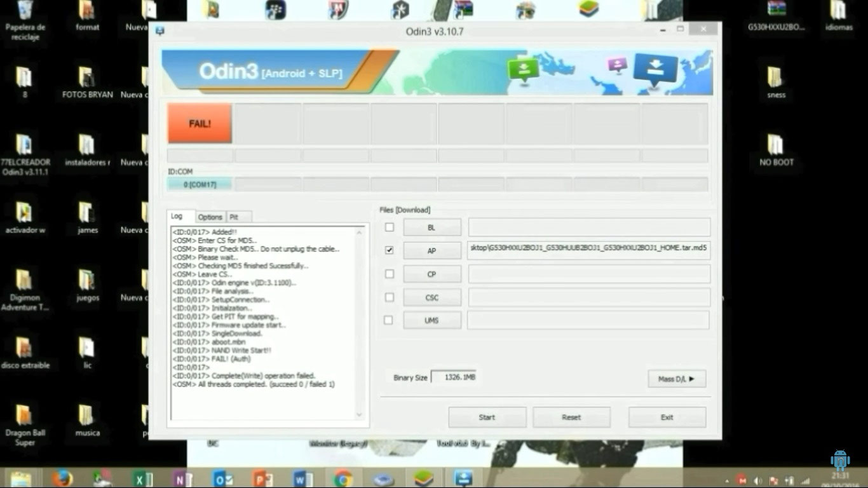Viewport: 868px width, 488px height.
Task: Click the Android icon in the system tray area
Action: (840, 459)
